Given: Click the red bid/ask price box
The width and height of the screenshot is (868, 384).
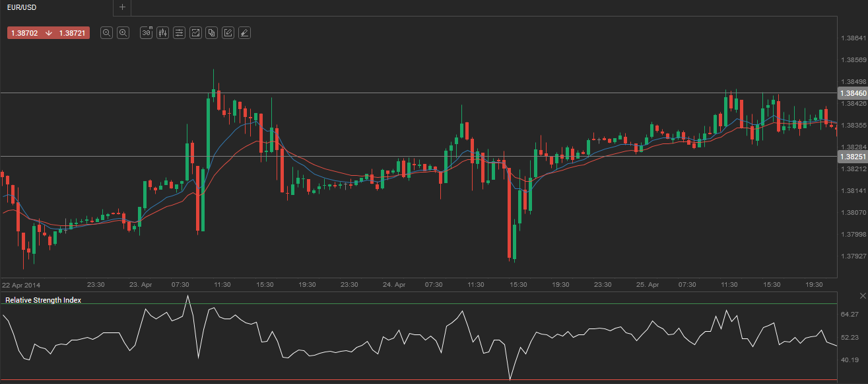Looking at the screenshot, I should click(x=48, y=32).
